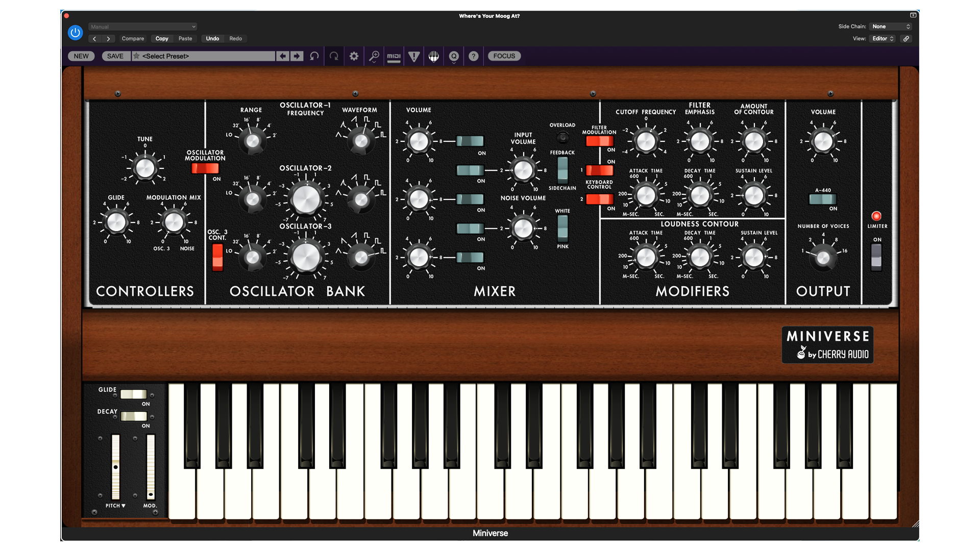The width and height of the screenshot is (980, 551).
Task: Toggle the A-440 switch
Action: point(822,199)
